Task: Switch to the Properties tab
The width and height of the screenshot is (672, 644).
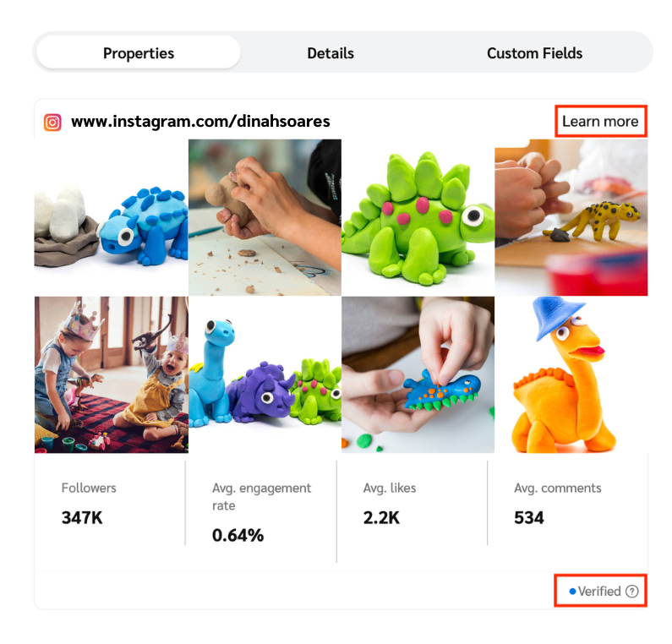Action: coord(139,53)
